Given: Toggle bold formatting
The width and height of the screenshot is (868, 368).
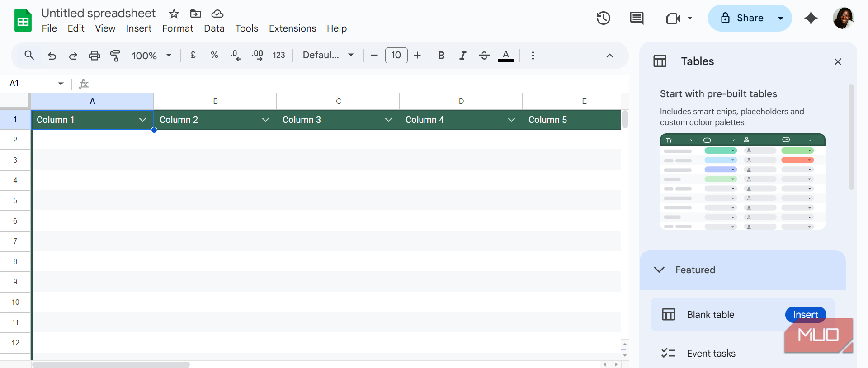Looking at the screenshot, I should tap(441, 56).
